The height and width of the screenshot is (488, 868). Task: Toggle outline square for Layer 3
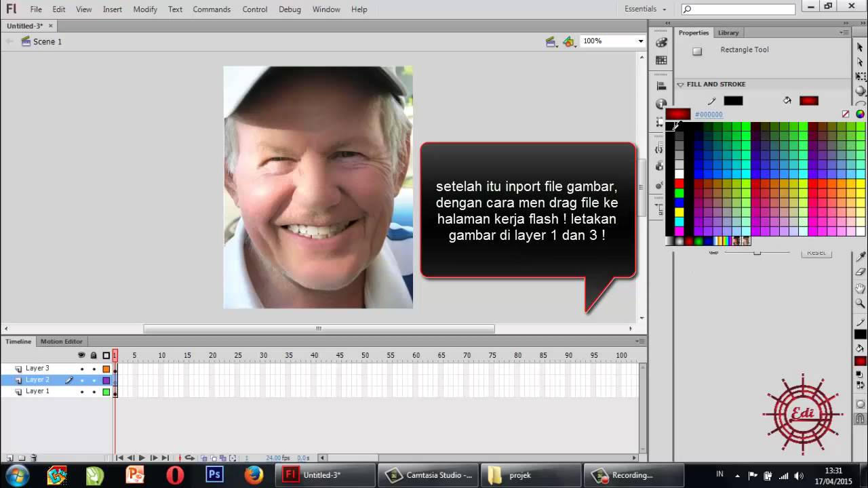pos(106,369)
